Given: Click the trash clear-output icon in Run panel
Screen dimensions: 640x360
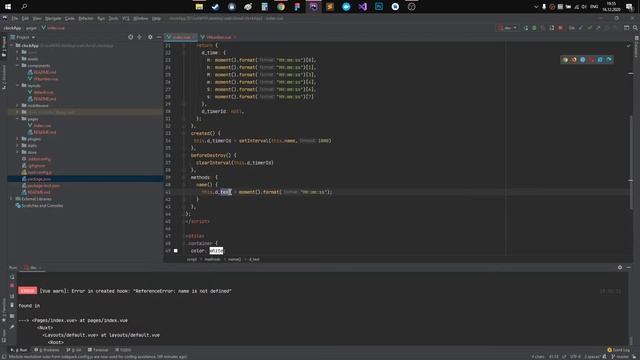Looking at the screenshot, I should 12,305.
